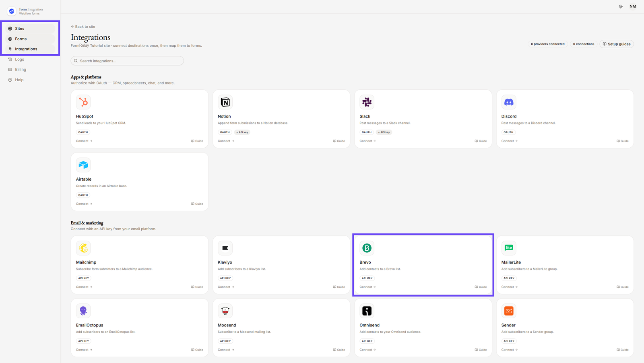Open the EmailOctopus Guide link
644x363 pixels.
click(197, 350)
